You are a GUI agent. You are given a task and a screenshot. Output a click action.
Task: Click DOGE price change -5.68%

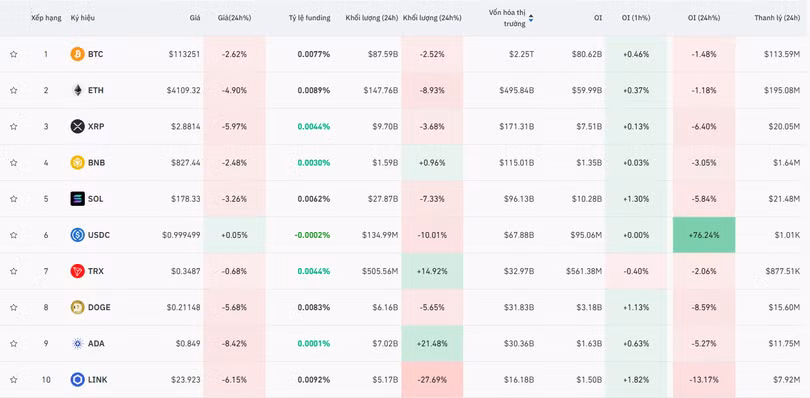(x=234, y=307)
